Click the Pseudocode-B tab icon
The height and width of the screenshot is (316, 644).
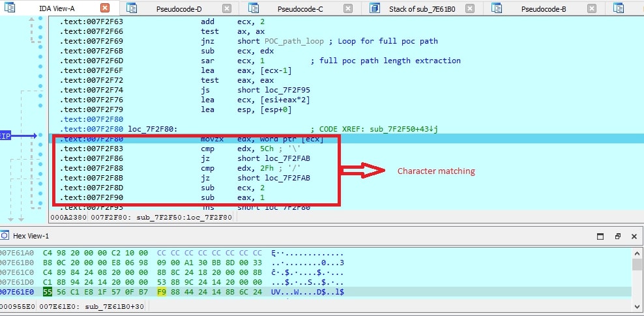(497, 7)
